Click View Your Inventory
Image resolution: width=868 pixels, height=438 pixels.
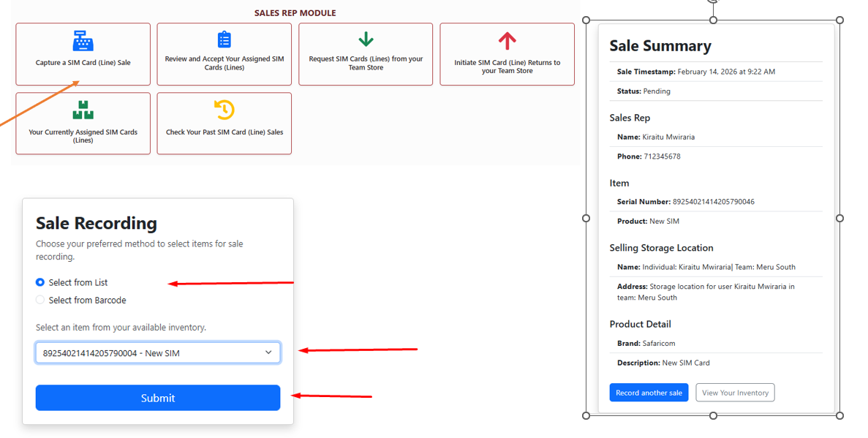point(735,392)
